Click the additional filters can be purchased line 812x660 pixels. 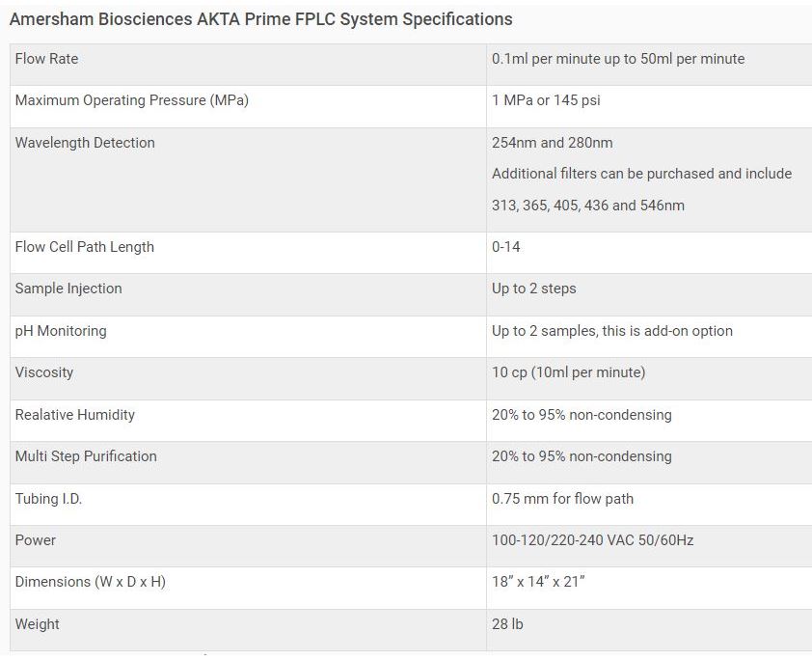[x=641, y=174]
